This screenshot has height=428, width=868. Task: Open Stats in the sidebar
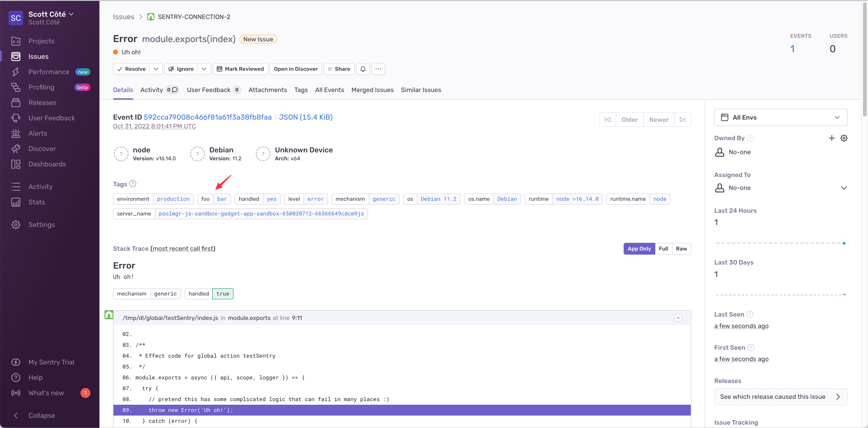point(36,202)
